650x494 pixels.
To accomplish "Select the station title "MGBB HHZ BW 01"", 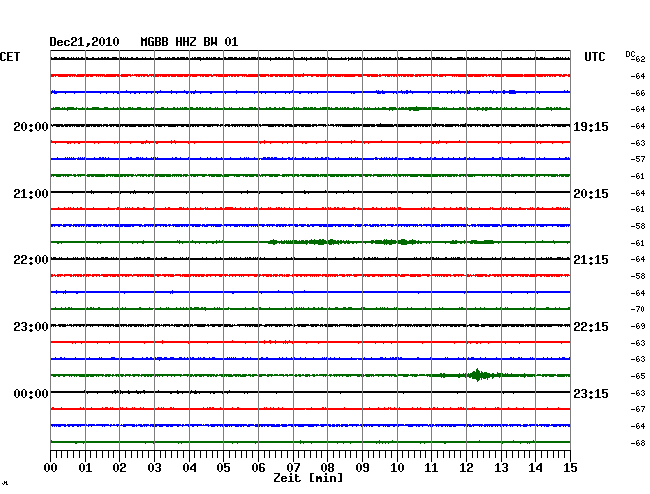I will [189, 42].
